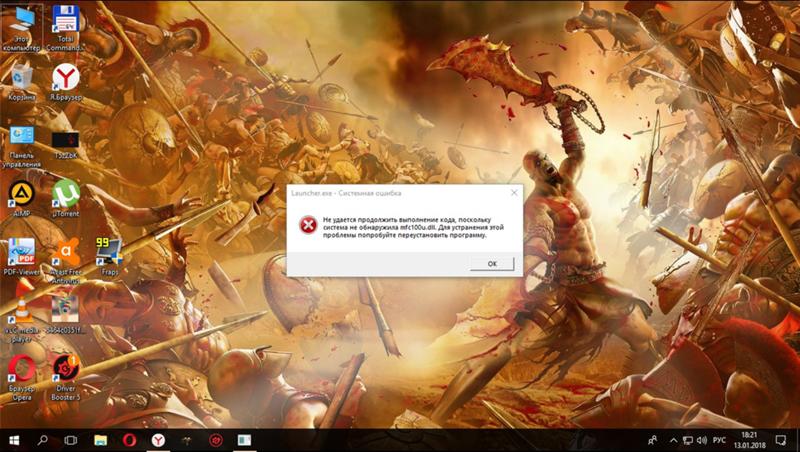Image resolution: width=800 pixels, height=452 pixels.
Task: Select the Панель управления desktop icon
Action: point(21,147)
